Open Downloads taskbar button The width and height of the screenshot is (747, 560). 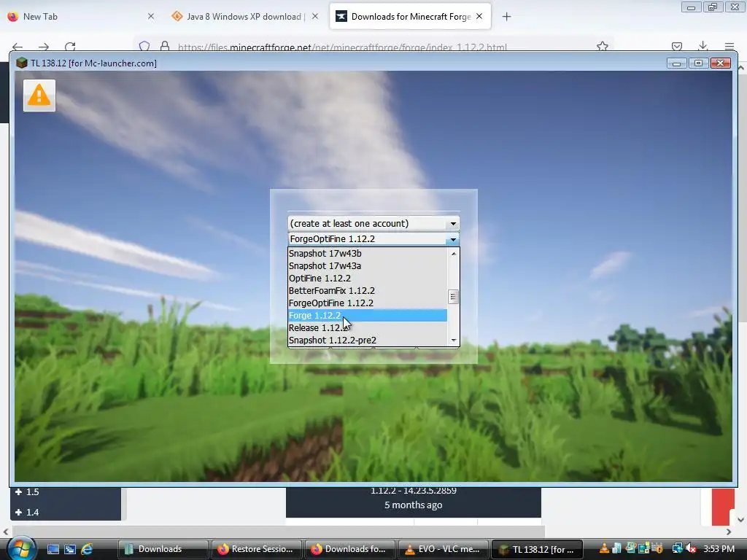163,549
